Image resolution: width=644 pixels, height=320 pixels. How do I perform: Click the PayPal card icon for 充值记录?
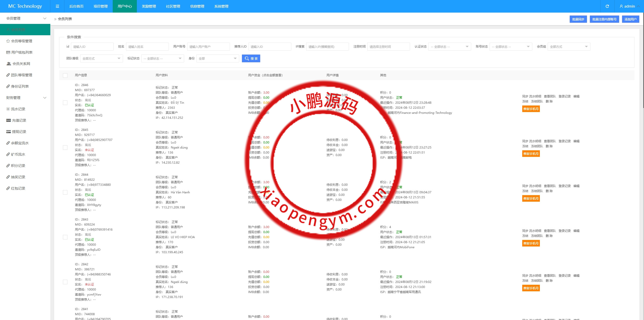(8, 120)
